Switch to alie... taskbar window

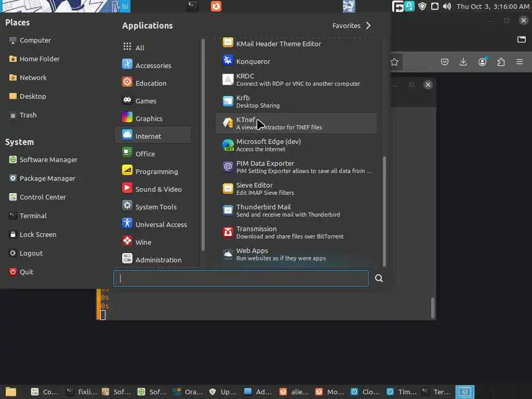click(x=295, y=392)
